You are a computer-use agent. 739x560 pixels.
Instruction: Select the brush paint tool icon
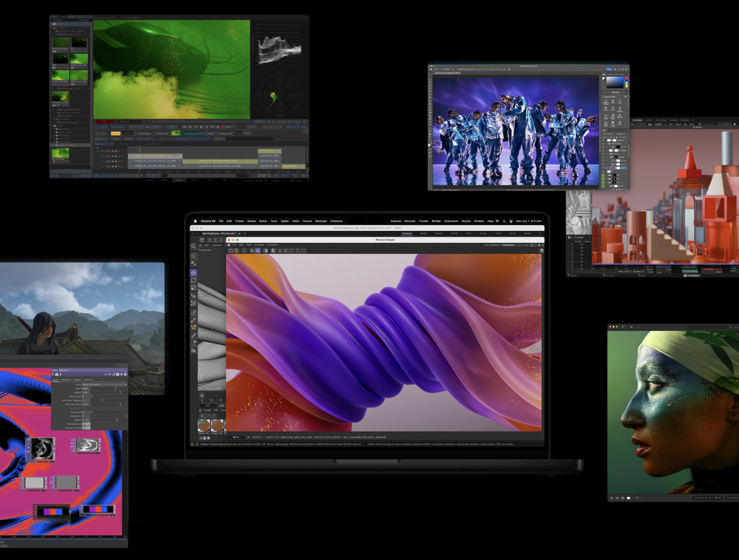(x=193, y=336)
